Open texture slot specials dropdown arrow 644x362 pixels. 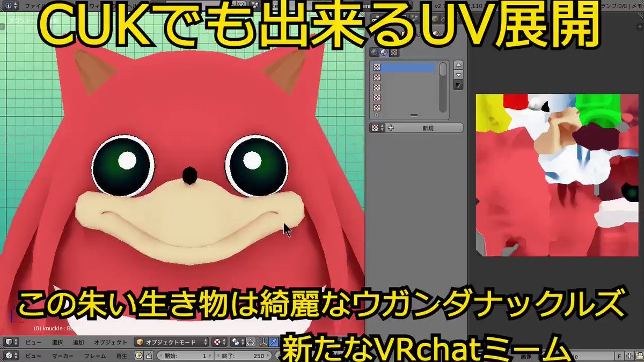[458, 85]
